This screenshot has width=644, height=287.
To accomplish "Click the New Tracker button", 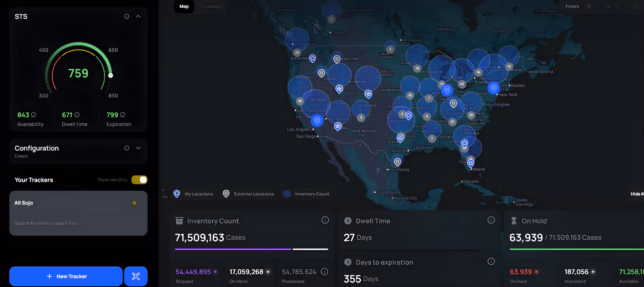I will click(66, 276).
